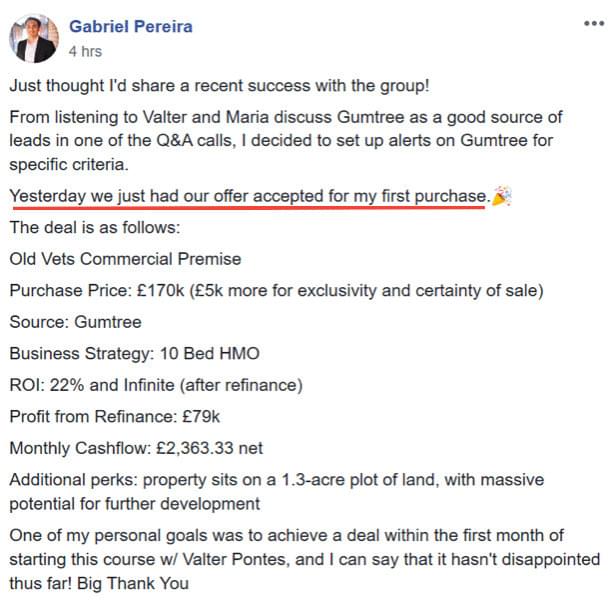Screen dimensions: 609x613
Task: Click the 'Purchase Price: £170k' line
Action: click(276, 290)
